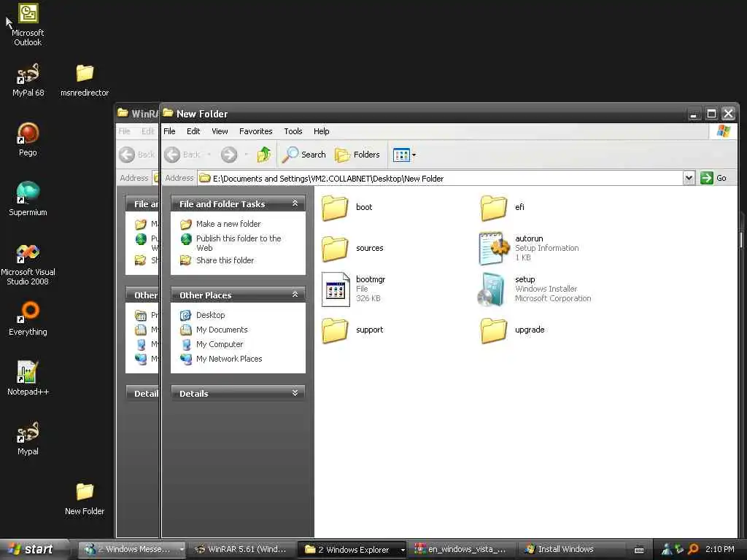This screenshot has height=560, width=747.
Task: Collapse the Other Places panel
Action: [295, 295]
